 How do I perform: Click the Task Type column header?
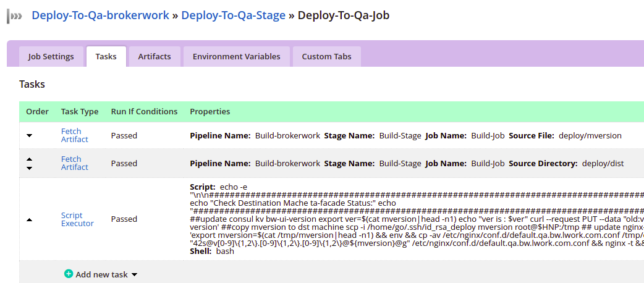[x=80, y=112]
